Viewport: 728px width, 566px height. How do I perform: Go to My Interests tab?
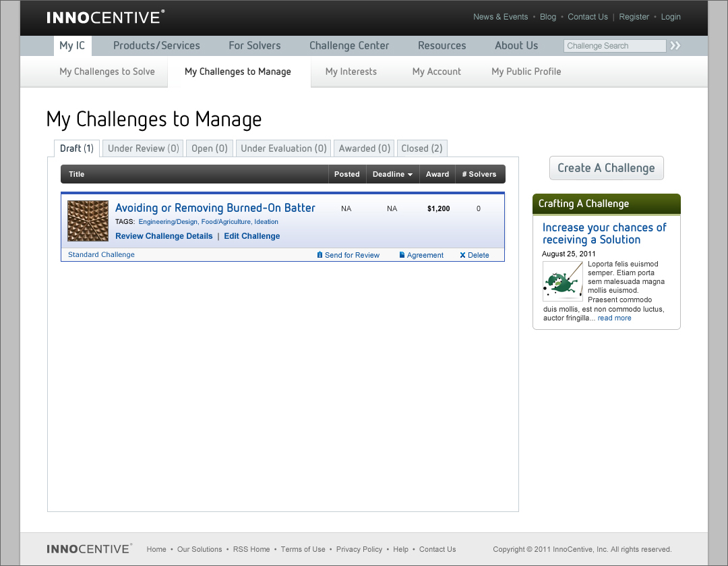click(x=351, y=72)
